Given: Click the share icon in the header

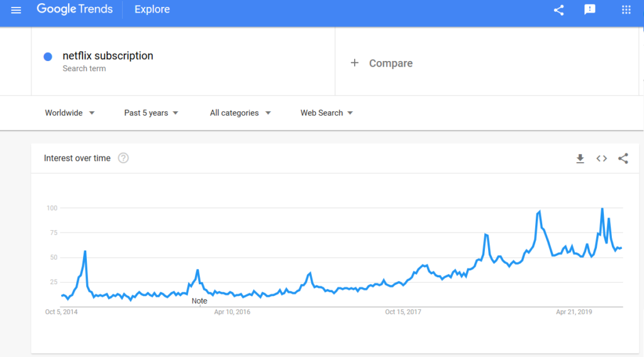Looking at the screenshot, I should point(558,10).
